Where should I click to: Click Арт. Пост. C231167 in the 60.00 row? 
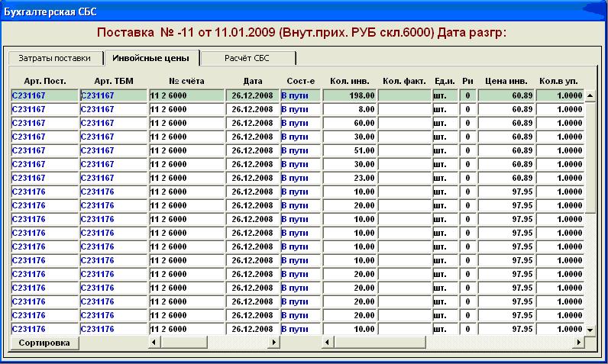45,123
